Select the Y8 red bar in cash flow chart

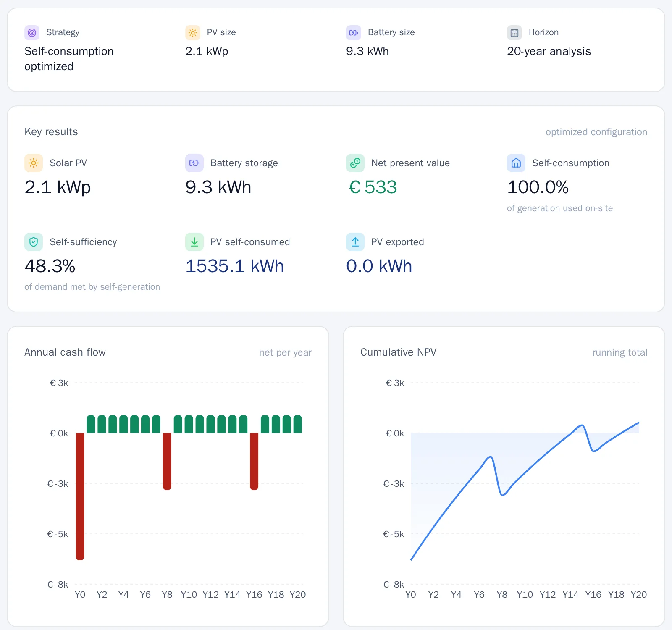point(167,462)
